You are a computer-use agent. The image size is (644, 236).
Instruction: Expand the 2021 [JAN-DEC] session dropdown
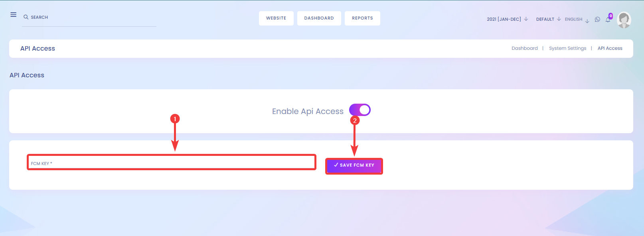pyautogui.click(x=507, y=19)
